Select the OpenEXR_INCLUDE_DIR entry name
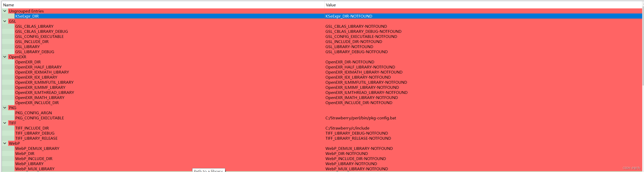The image size is (644, 172). 37,103
